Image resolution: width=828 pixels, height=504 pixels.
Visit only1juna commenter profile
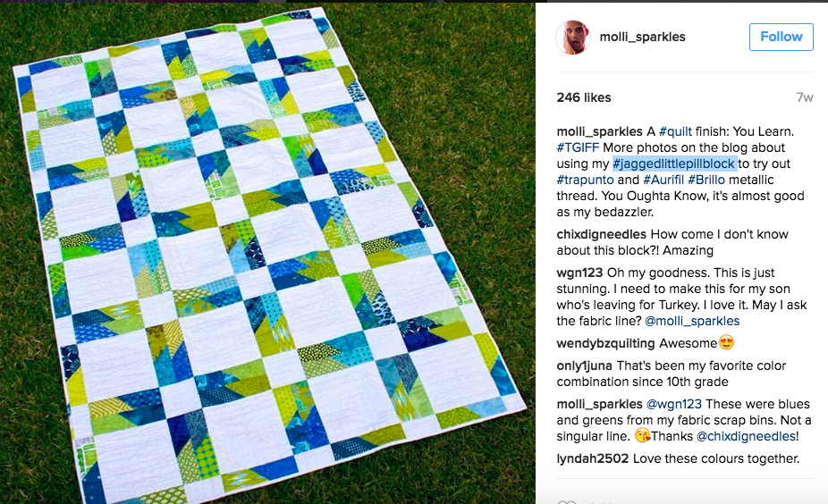[584, 365]
